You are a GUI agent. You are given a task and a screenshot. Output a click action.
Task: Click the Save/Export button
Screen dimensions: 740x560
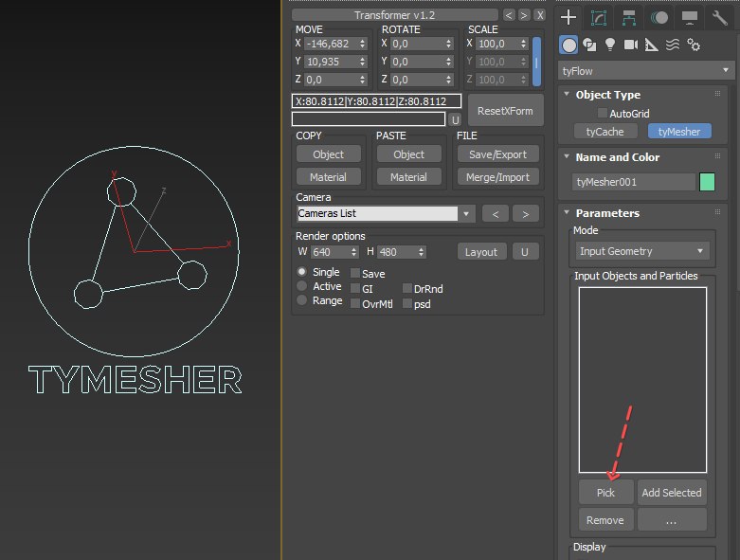497,154
